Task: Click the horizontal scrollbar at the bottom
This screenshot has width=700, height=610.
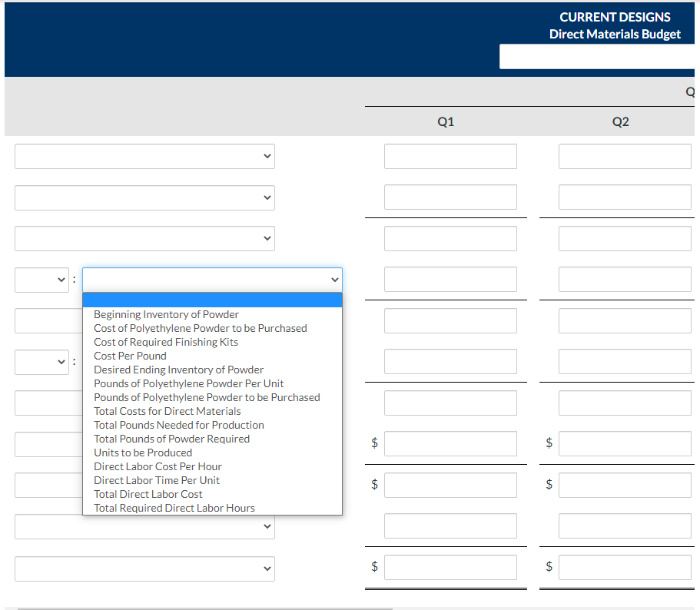Action: coord(205,608)
